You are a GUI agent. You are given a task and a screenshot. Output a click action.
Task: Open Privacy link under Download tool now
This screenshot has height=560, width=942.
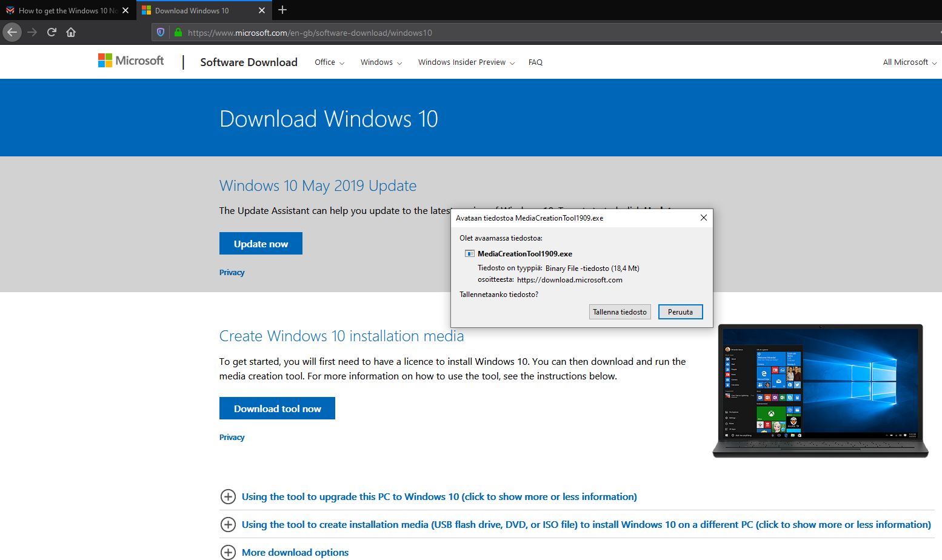click(x=232, y=438)
